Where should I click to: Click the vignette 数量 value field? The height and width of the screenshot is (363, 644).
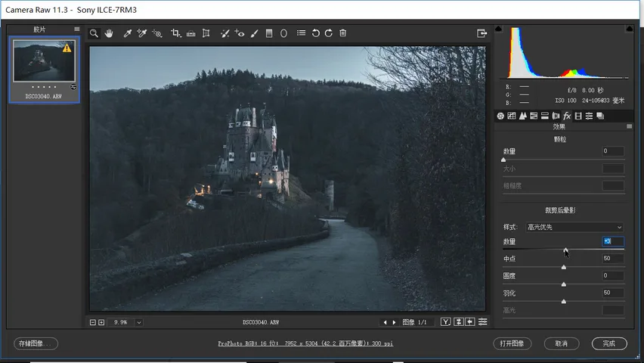pyautogui.click(x=613, y=241)
